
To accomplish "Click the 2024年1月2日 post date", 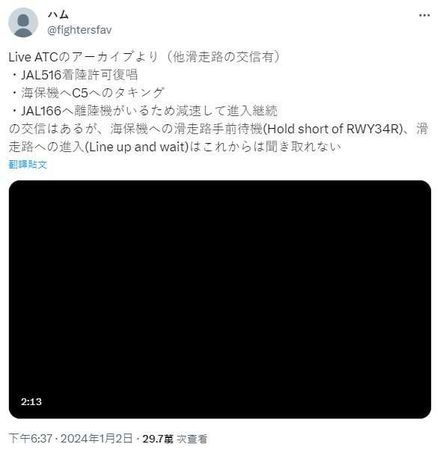I will point(97,438).
